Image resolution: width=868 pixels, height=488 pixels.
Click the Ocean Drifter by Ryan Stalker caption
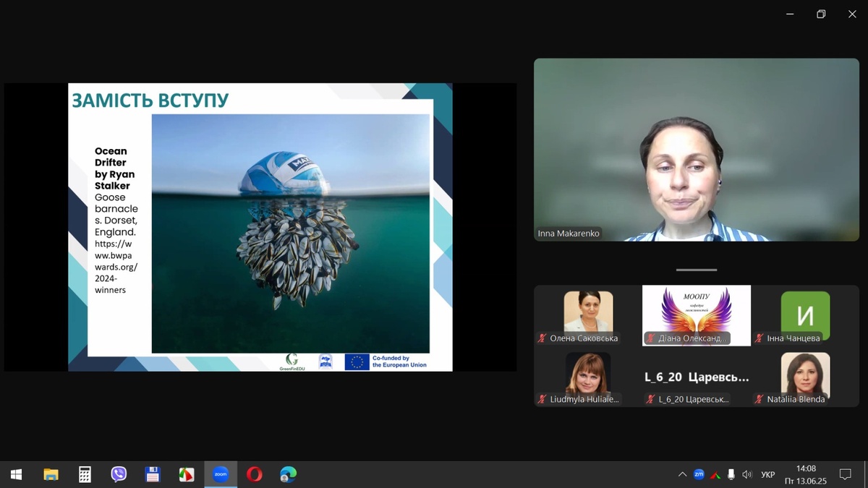[x=115, y=168]
